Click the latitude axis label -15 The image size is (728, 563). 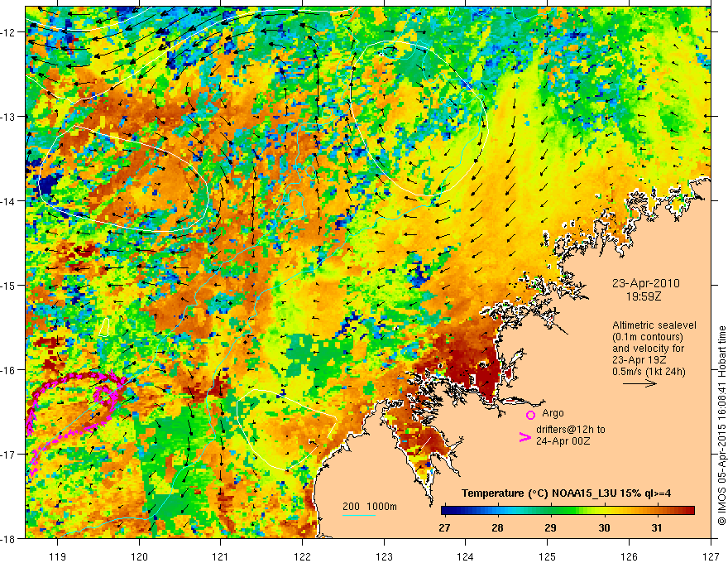(10, 285)
